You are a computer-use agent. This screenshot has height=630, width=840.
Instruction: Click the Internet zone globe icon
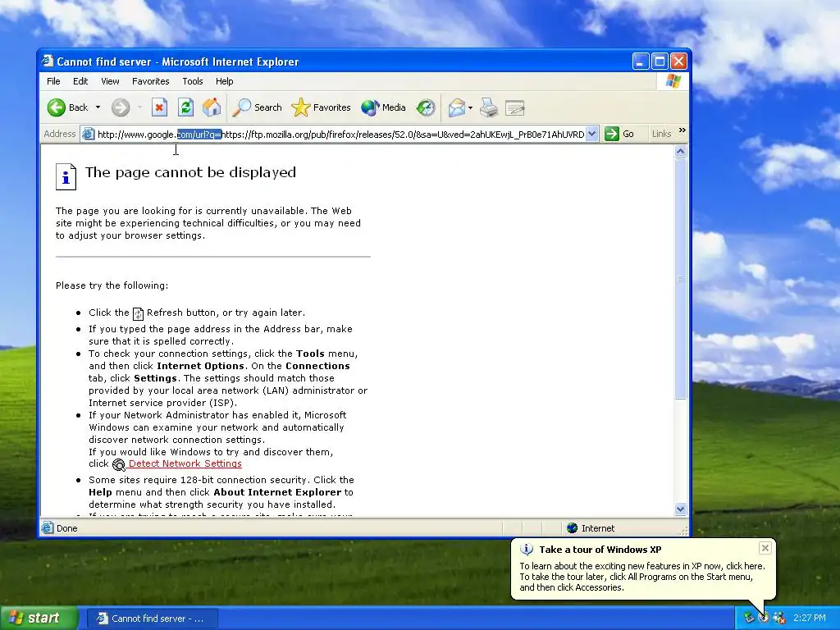coord(572,528)
